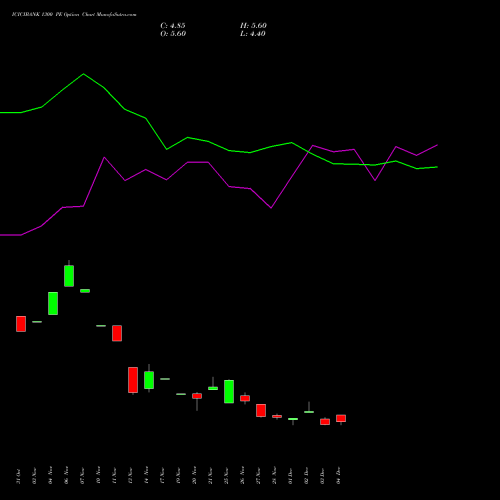500x500 pixels.
Task: Click the close value 'C: 4.85'
Action: pyautogui.click(x=173, y=26)
